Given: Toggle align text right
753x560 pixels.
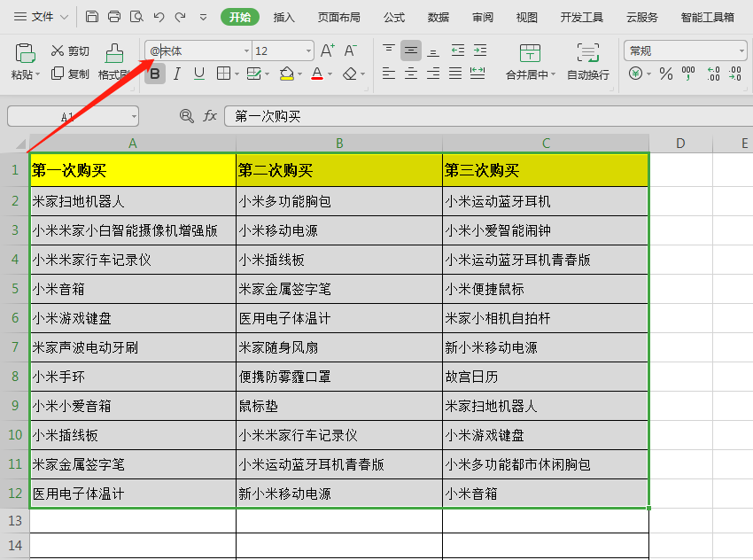Looking at the screenshot, I should [x=433, y=74].
